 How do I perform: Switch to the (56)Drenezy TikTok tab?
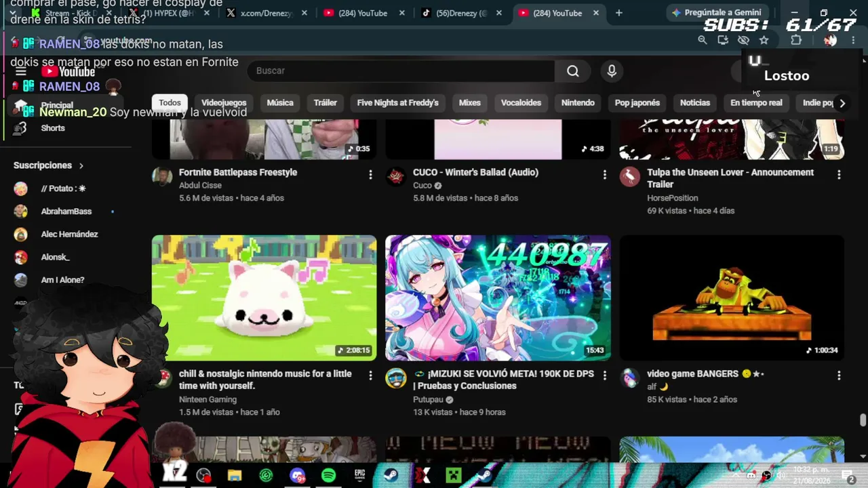(x=461, y=13)
